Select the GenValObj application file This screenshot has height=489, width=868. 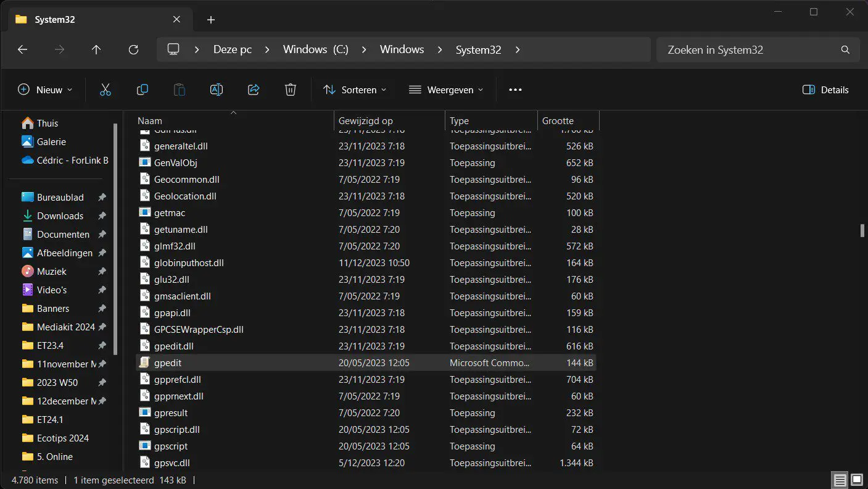pos(366,163)
